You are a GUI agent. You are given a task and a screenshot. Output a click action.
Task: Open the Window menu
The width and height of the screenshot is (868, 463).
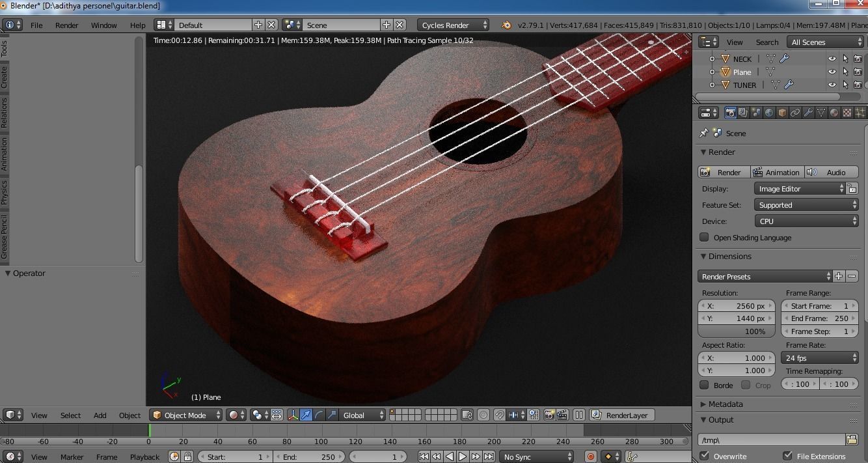tap(103, 25)
